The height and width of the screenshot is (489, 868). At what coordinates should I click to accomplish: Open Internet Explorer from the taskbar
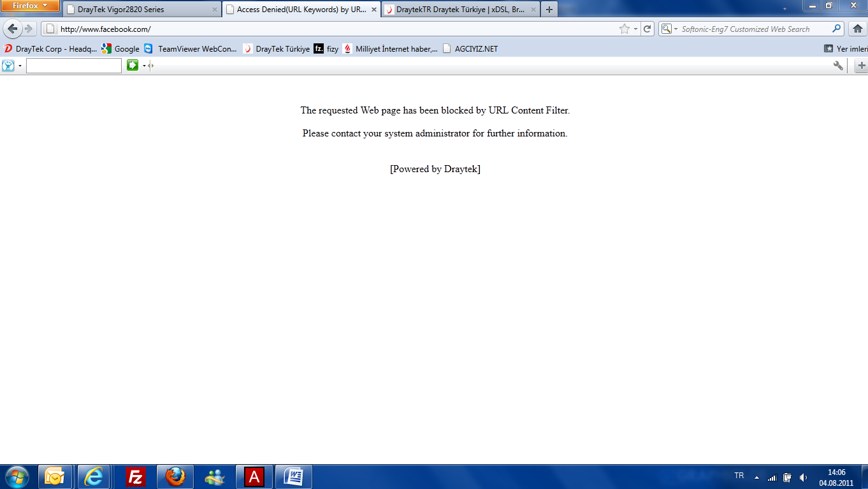click(94, 477)
